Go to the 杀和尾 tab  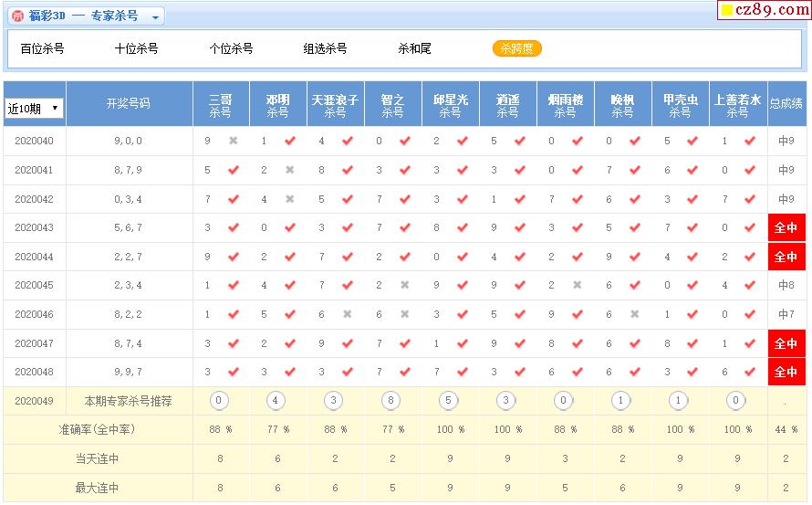414,48
